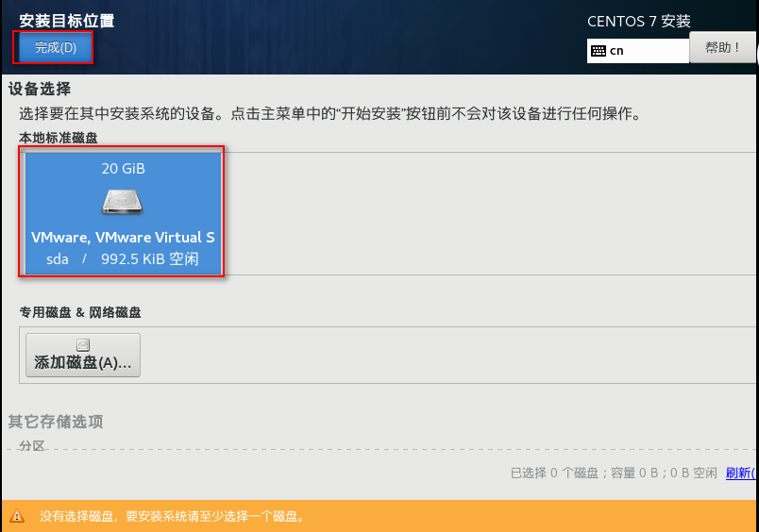Click the 本地标准磁盘 label
The height and width of the screenshot is (532, 759).
(x=59, y=138)
